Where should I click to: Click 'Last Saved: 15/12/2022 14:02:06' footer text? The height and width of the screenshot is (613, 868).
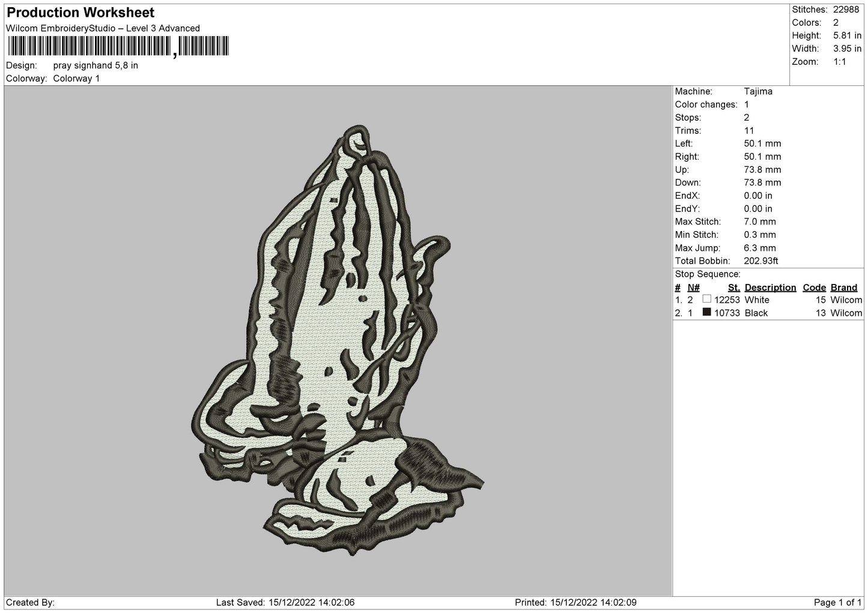coord(285,602)
